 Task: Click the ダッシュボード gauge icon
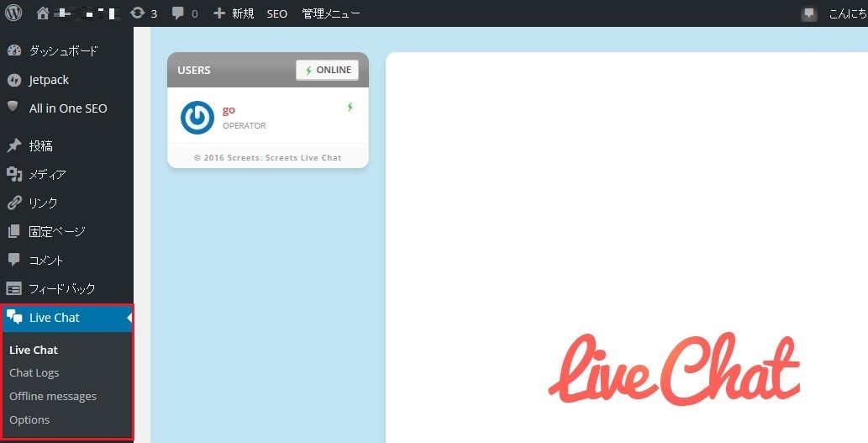click(14, 51)
